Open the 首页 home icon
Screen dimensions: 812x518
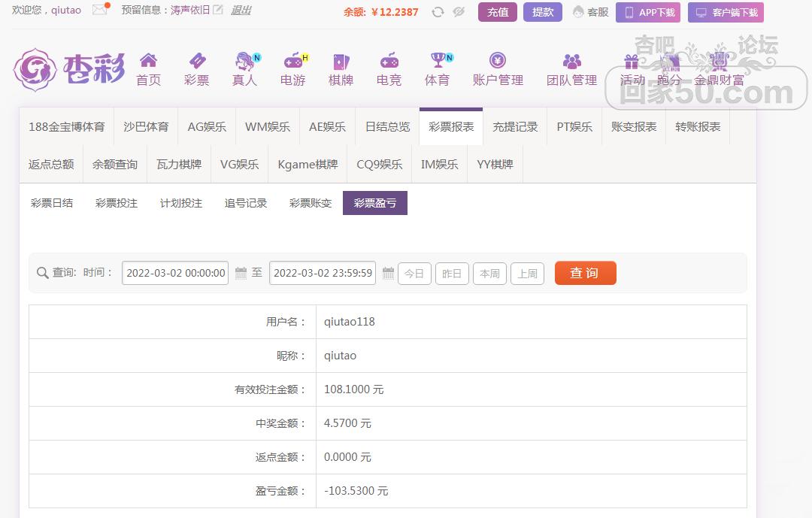(x=148, y=61)
